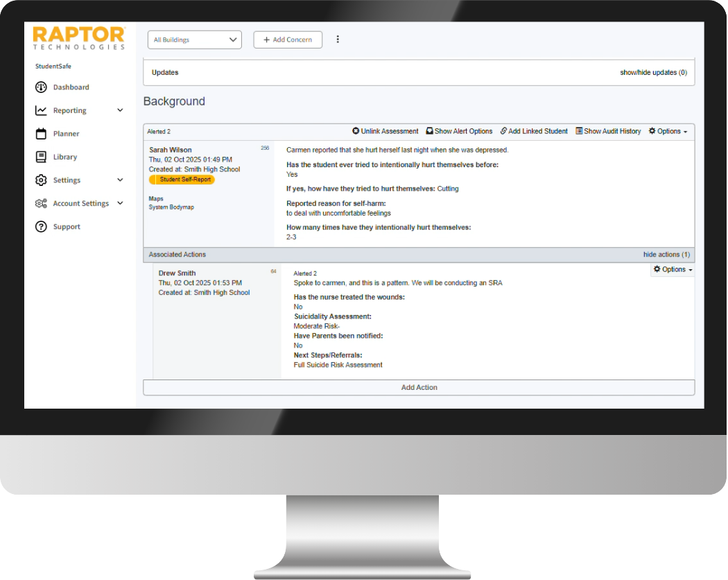The width and height of the screenshot is (728, 580).
Task: Expand the Account Settings chevron
Action: (x=120, y=203)
